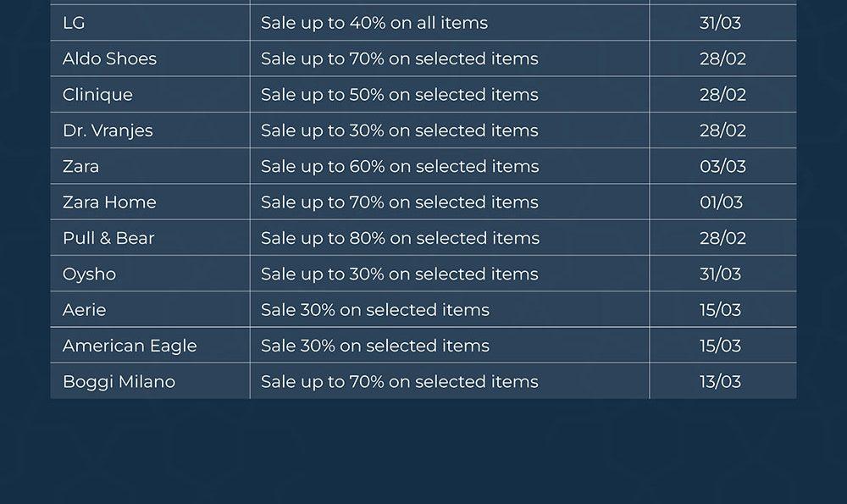Select the American Eagle brand cell
Image resolution: width=847 pixels, height=504 pixels.
(x=130, y=346)
